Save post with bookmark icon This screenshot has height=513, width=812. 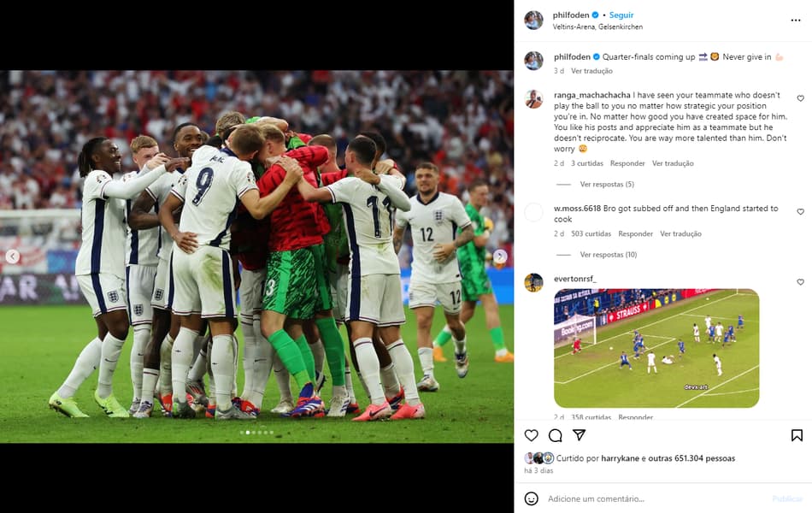point(797,435)
